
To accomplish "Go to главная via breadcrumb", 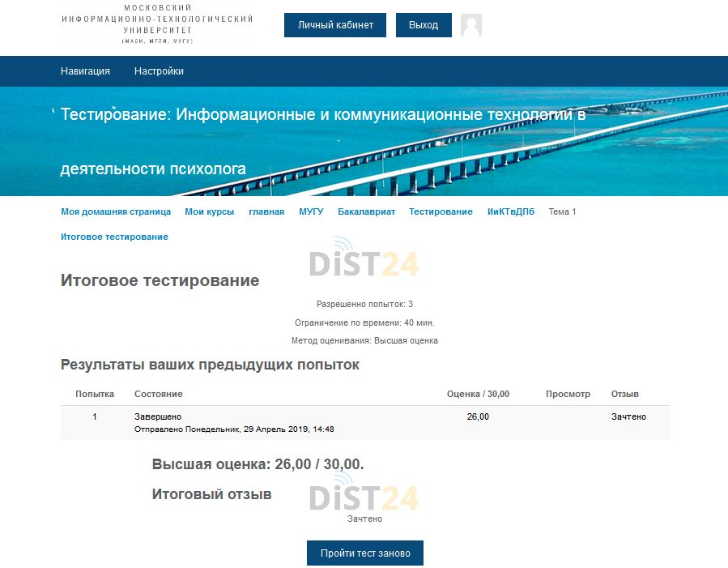I will pyautogui.click(x=266, y=211).
